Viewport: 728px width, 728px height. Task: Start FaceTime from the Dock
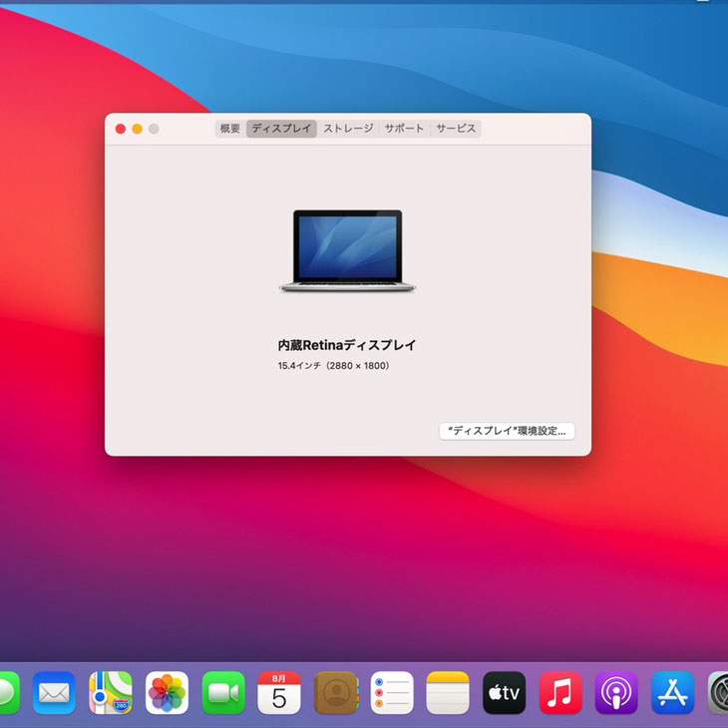tap(223, 692)
